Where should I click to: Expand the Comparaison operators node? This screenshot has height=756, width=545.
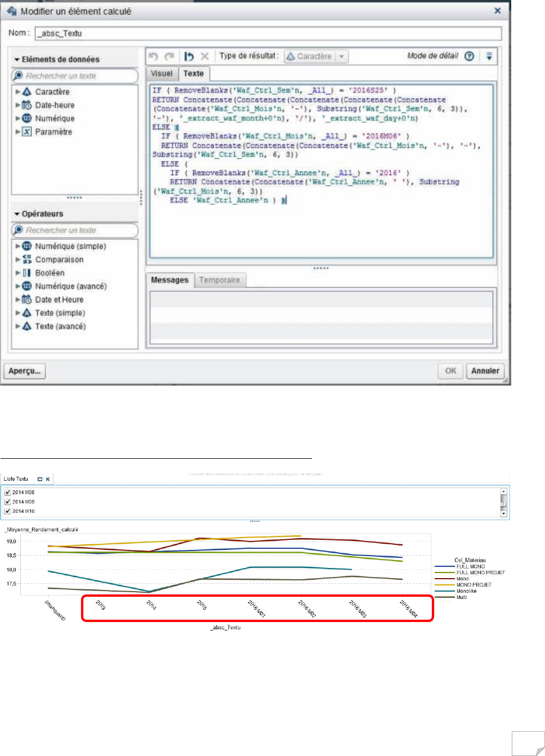(x=17, y=260)
